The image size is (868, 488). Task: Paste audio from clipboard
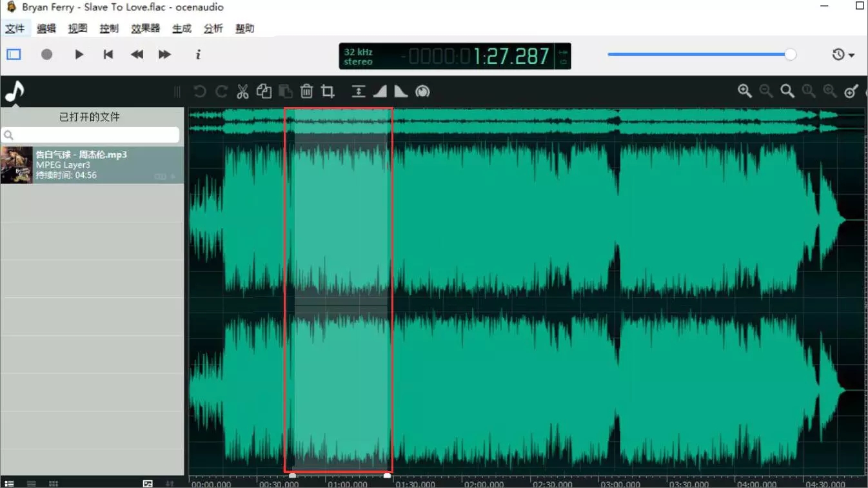coord(286,91)
